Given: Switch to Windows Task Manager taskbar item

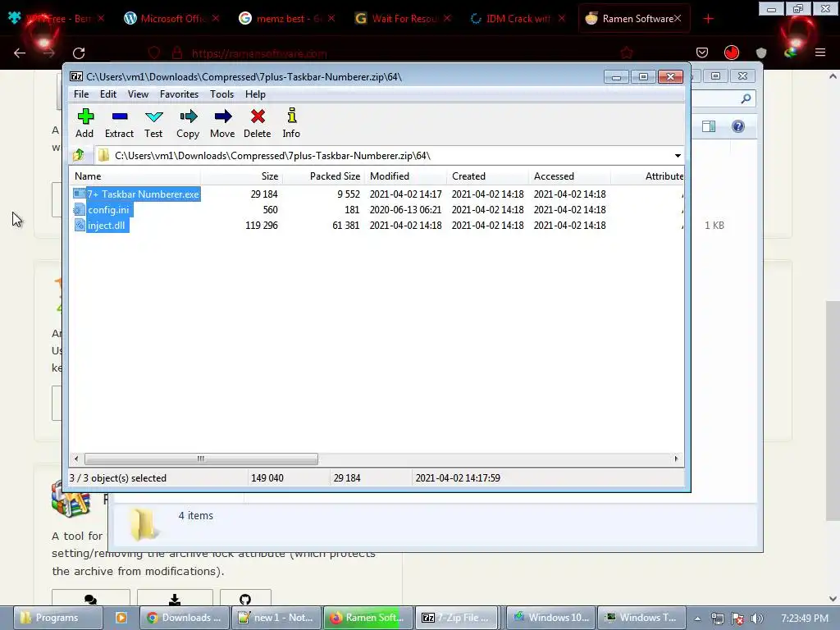Looking at the screenshot, I should tap(642, 618).
